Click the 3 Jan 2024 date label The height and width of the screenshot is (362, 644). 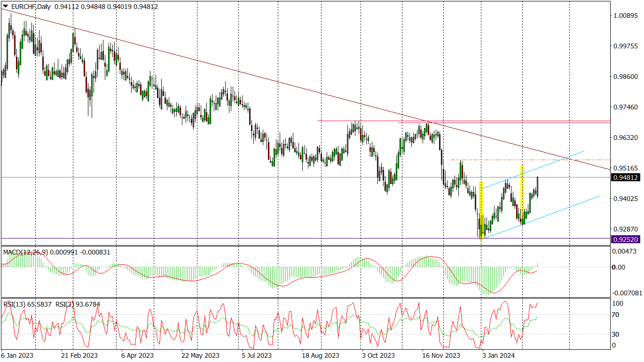click(499, 355)
